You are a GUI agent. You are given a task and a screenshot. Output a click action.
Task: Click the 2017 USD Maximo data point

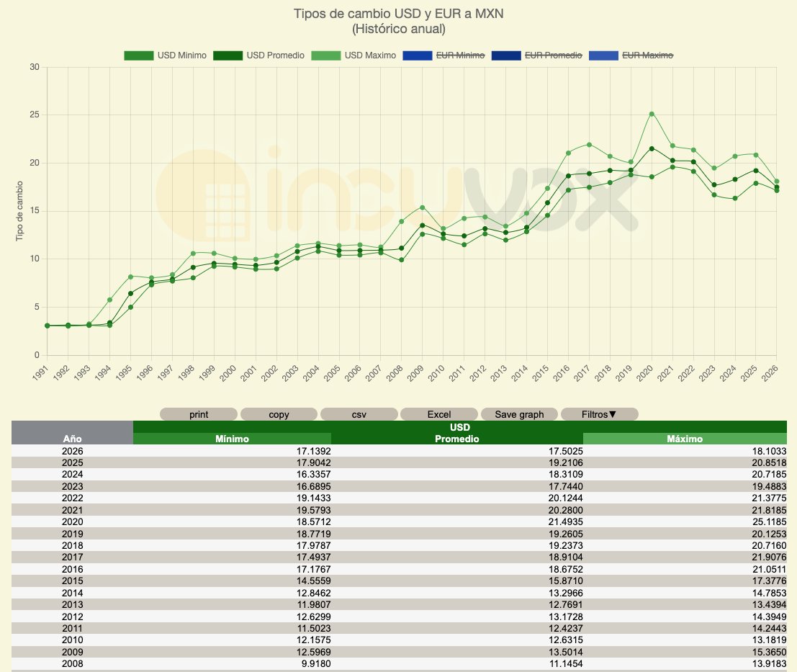[x=589, y=144]
